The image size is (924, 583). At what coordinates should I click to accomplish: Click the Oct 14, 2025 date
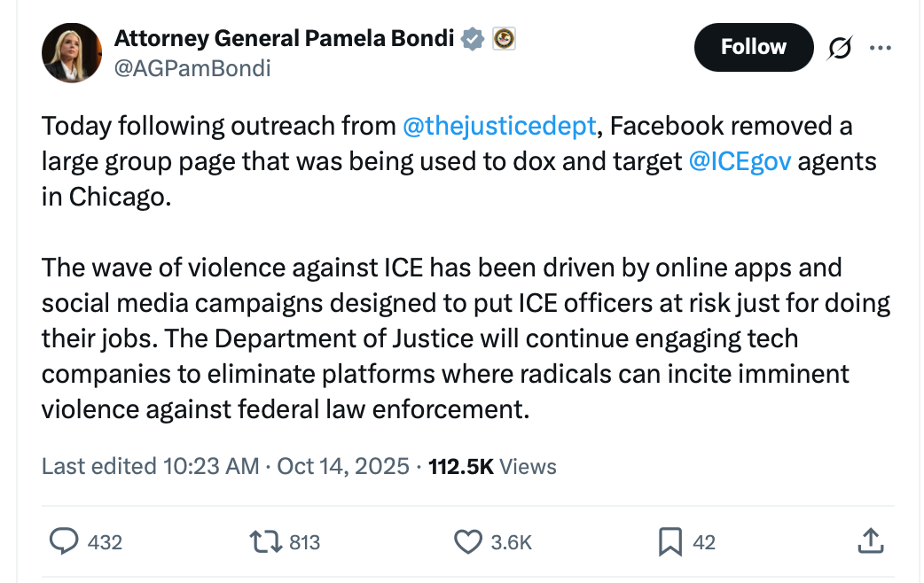point(343,466)
